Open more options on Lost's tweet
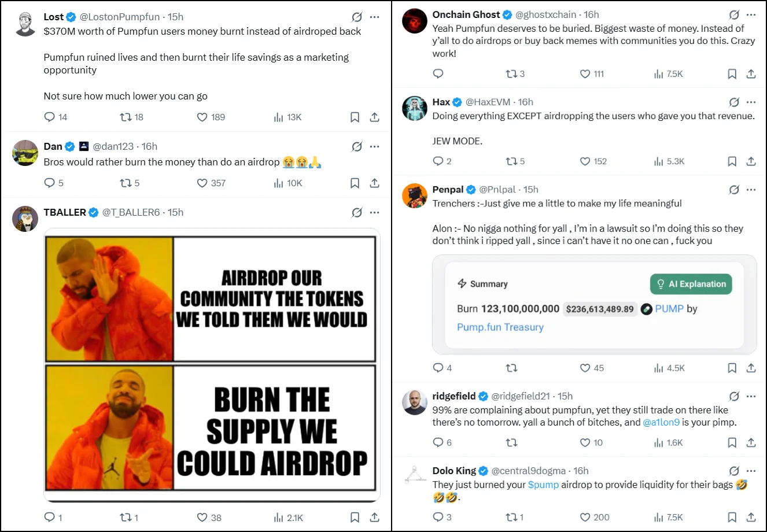Viewport: 767px width, 532px height. click(x=375, y=17)
